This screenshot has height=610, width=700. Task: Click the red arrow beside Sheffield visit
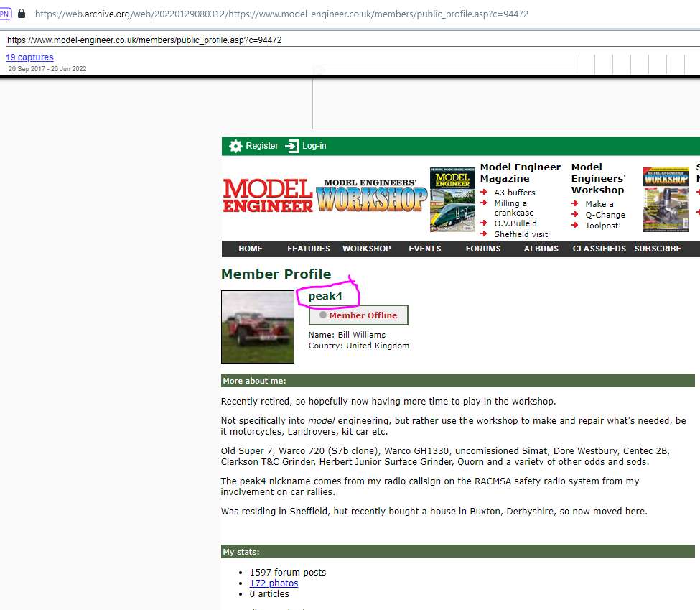click(x=483, y=234)
